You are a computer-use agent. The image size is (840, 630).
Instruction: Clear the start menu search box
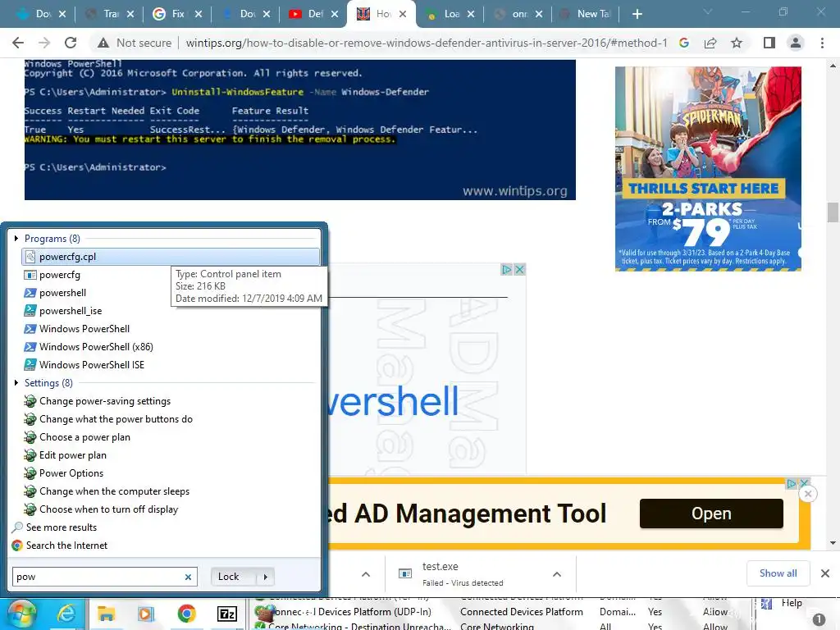click(x=188, y=577)
